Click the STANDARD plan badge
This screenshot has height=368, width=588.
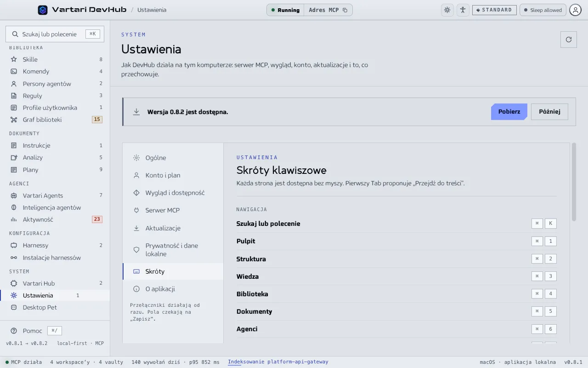click(x=494, y=10)
